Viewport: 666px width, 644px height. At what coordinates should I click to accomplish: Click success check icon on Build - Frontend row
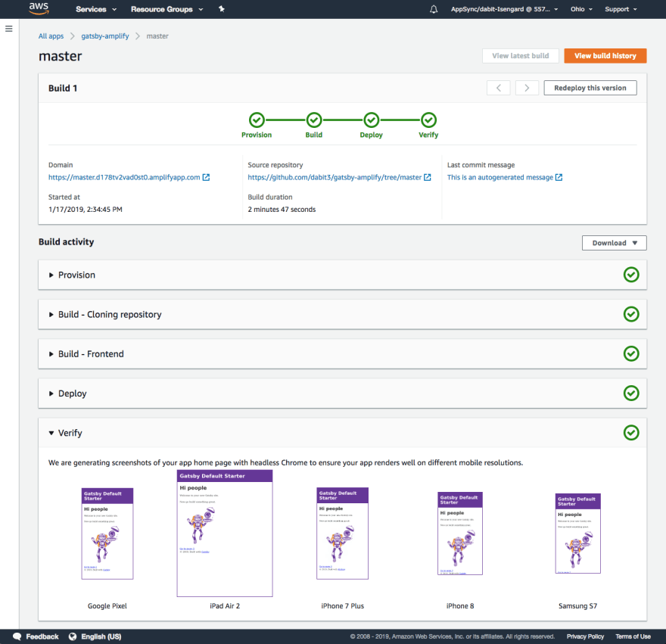point(631,354)
